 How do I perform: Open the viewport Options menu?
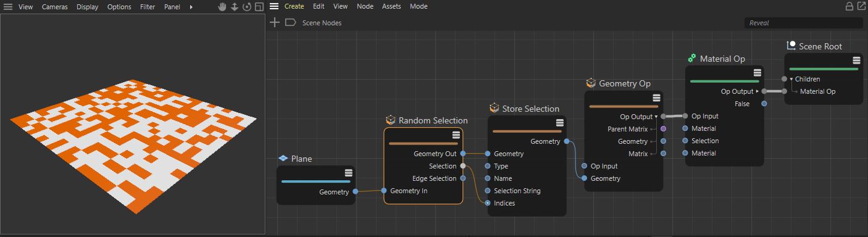click(x=119, y=7)
